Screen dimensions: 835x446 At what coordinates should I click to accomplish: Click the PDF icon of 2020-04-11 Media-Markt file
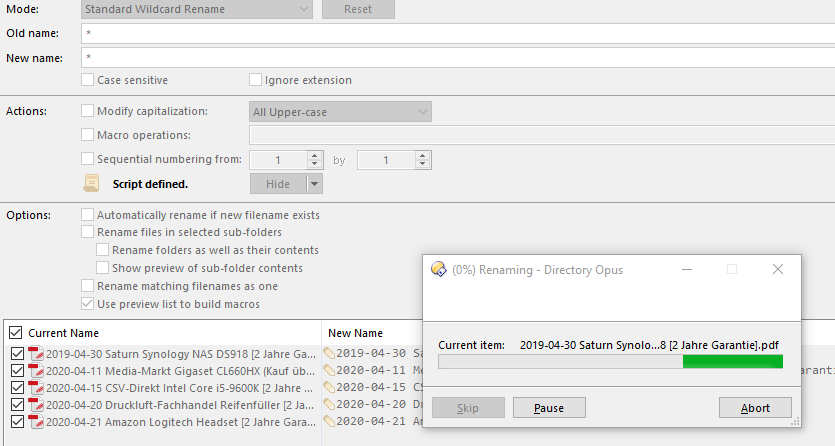(36, 370)
